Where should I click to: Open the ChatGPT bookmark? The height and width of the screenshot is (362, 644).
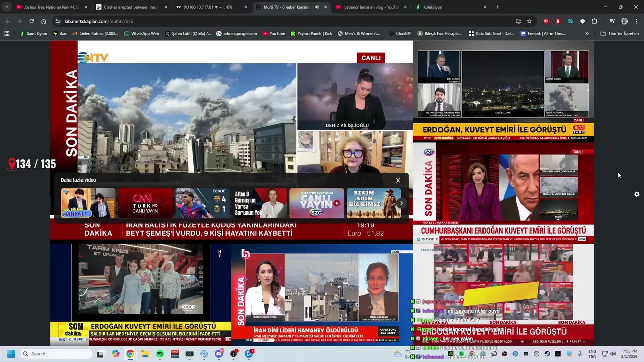(400, 34)
